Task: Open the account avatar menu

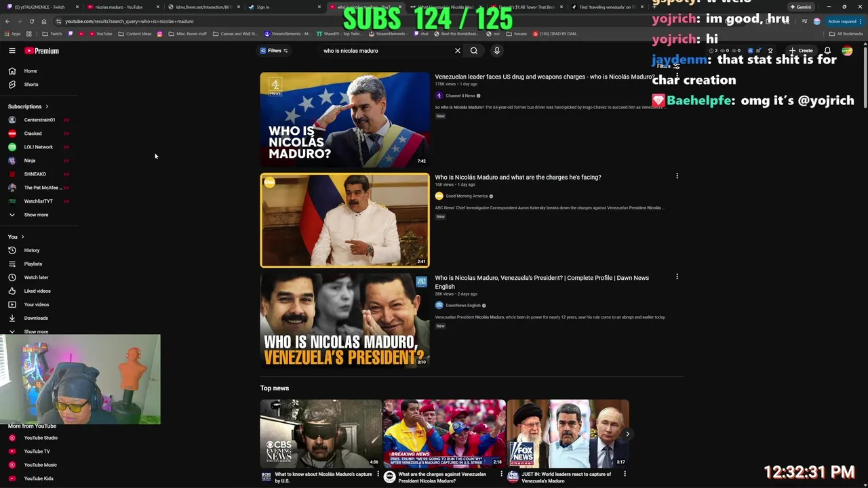Action: click(847, 51)
